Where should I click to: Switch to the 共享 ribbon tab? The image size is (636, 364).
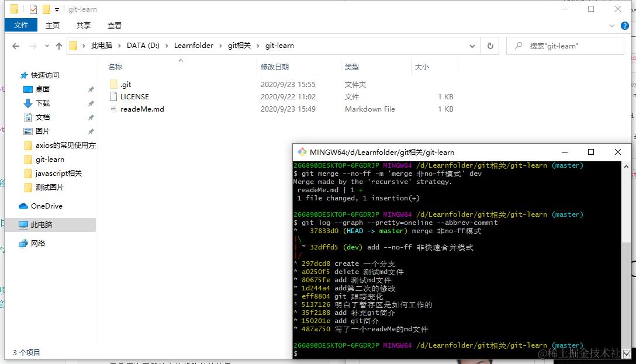pos(84,26)
